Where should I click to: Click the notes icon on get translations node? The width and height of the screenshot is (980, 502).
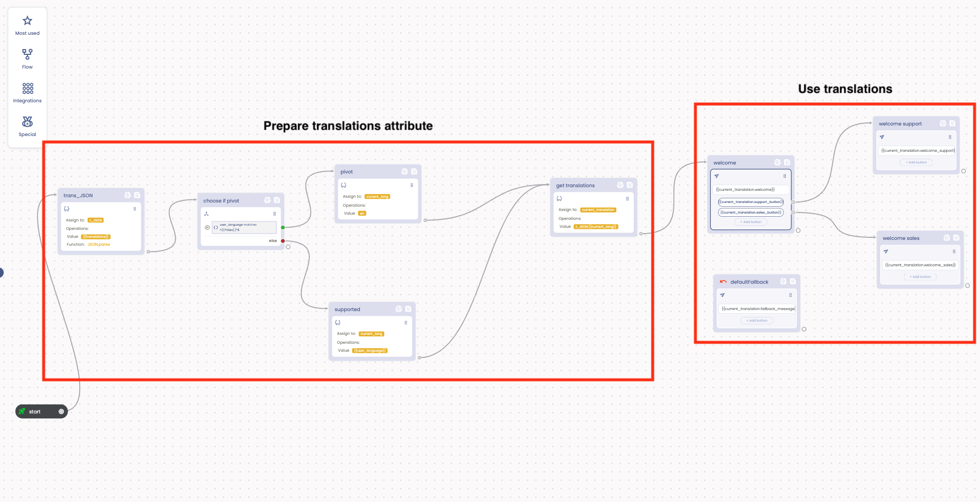[x=630, y=185]
